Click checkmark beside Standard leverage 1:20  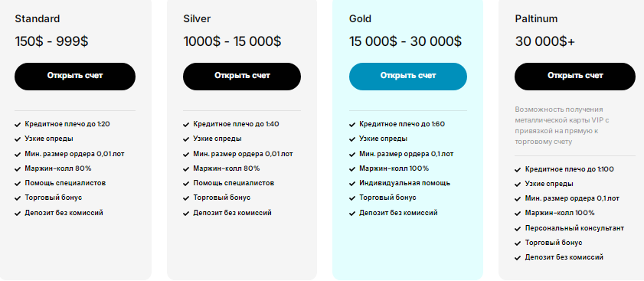pos(18,125)
